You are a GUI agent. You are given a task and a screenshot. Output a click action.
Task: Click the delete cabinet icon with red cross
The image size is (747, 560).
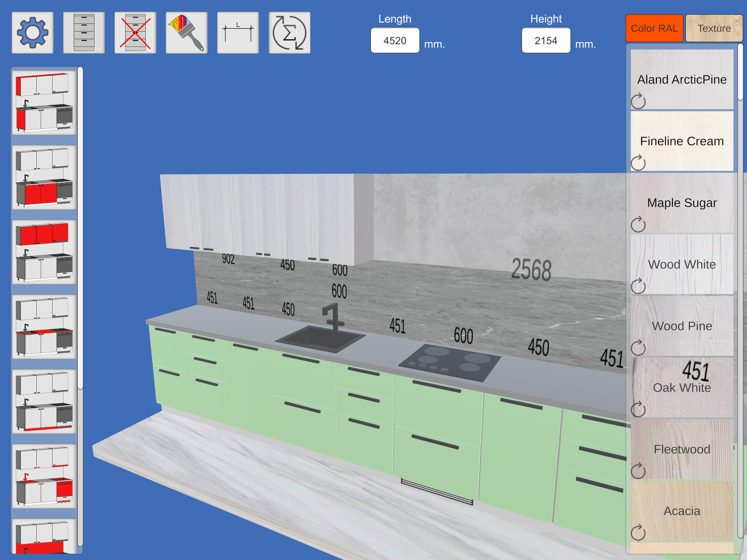(x=135, y=33)
